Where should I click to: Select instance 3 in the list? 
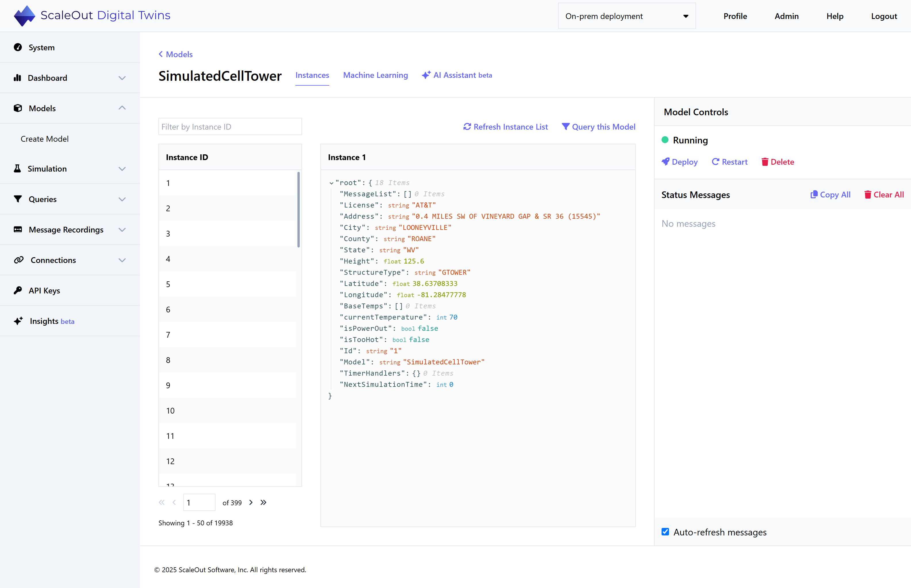pyautogui.click(x=227, y=233)
